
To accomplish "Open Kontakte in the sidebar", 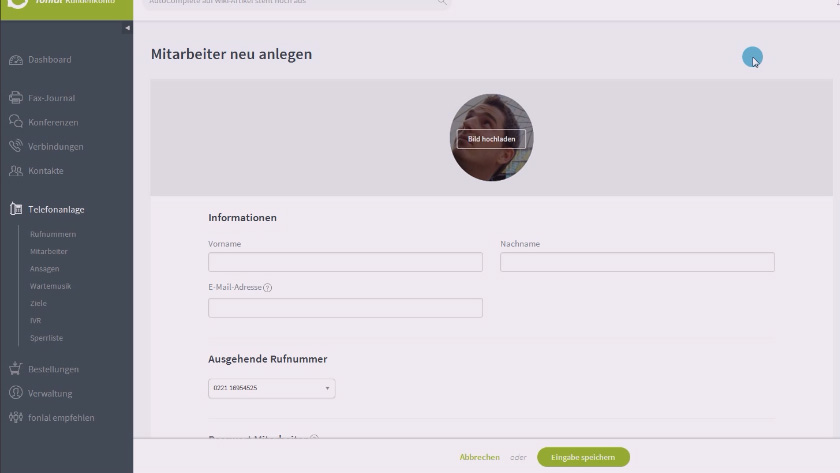I will [46, 171].
